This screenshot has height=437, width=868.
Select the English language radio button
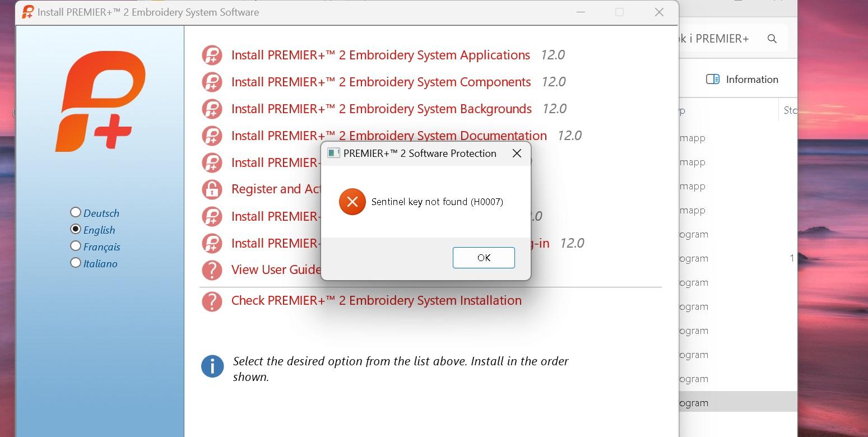[x=76, y=229]
